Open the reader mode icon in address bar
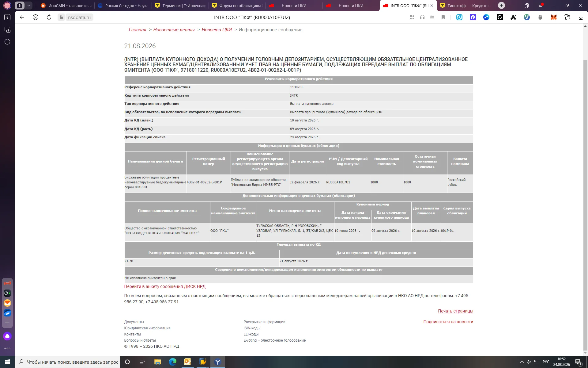 432,17
